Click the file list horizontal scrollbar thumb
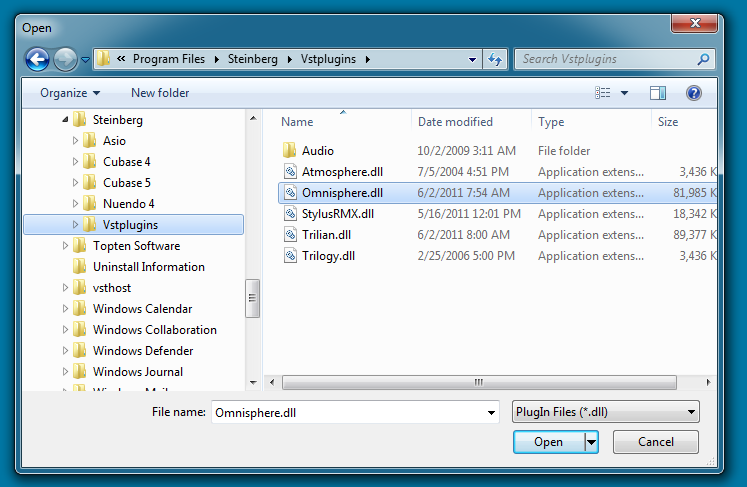This screenshot has width=747, height=487. coord(479,382)
